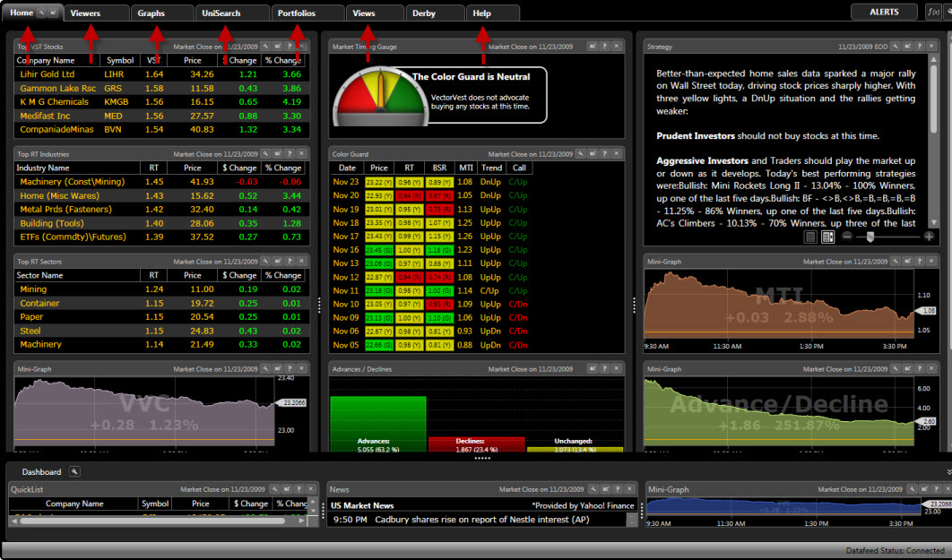Click zoom out minus icon in Strategy panel

[x=847, y=237]
